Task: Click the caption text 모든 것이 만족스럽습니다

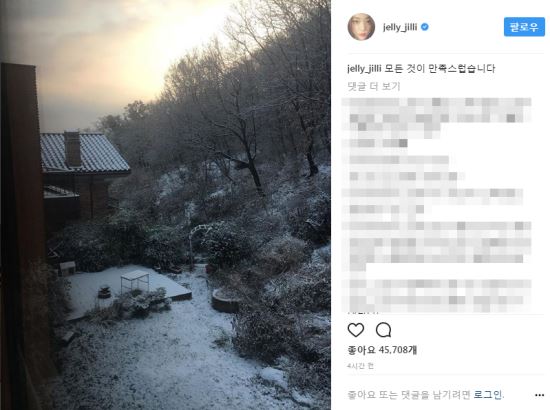Action: coord(440,68)
